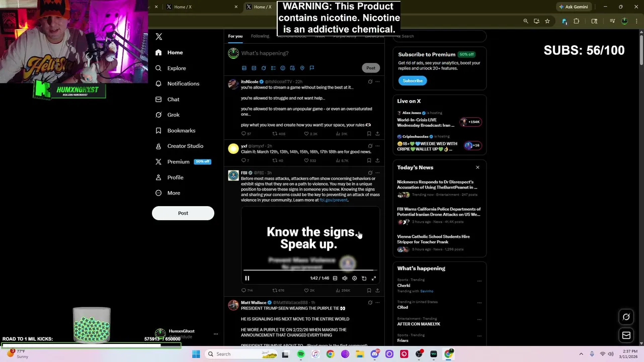Screen dimensions: 644x362
Task: Open the FBI video settings gear
Action: click(354, 278)
